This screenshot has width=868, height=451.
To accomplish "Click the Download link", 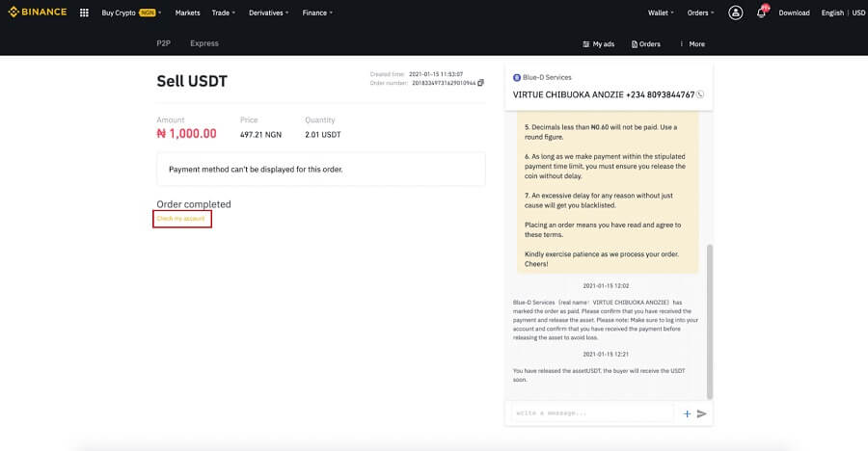I will pyautogui.click(x=794, y=13).
